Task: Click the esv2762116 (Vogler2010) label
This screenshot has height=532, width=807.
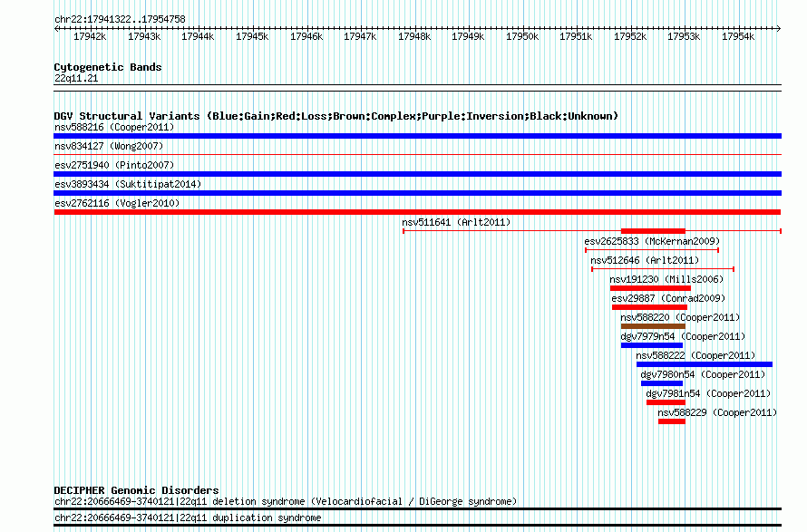Action: [117, 203]
